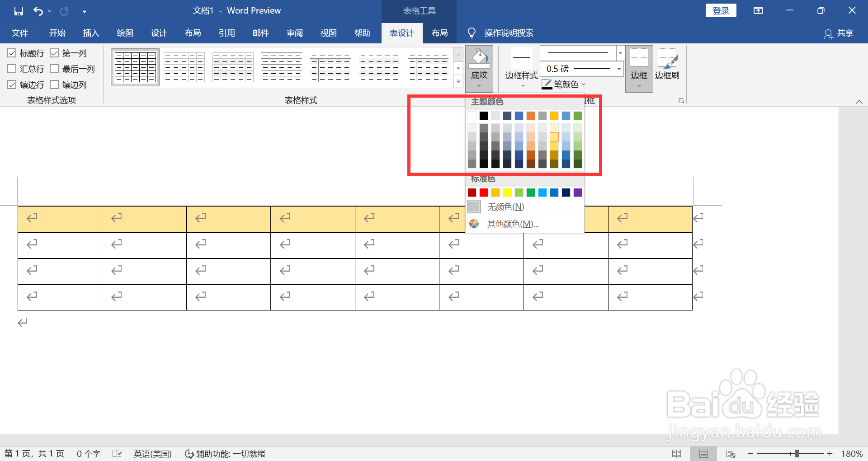The height and width of the screenshot is (461, 868).
Task: Open Customize Quick Access Toolbar dropdown
Action: coord(84,11)
